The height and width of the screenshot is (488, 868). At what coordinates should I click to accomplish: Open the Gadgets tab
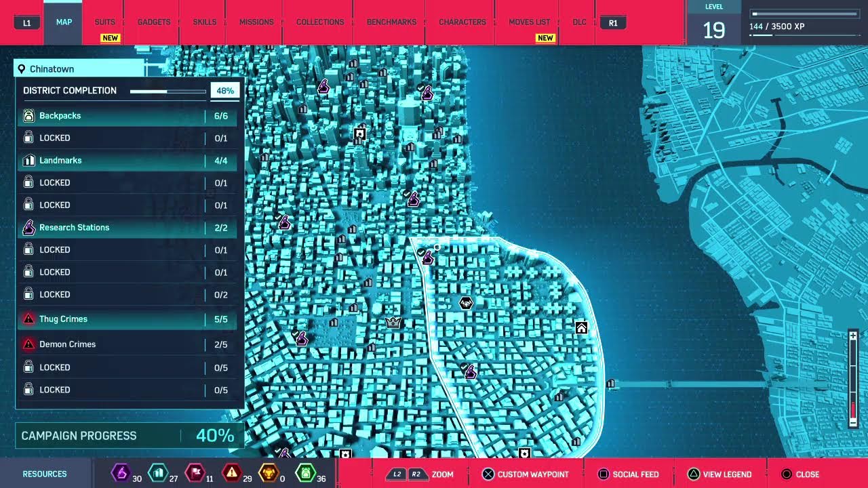coord(154,22)
